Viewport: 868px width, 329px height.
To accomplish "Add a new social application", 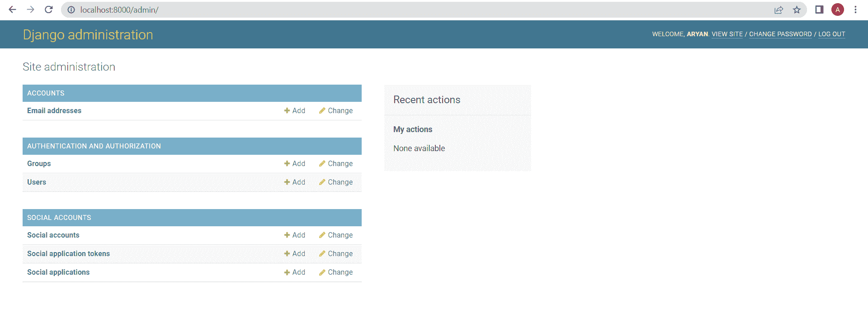I will [x=295, y=272].
